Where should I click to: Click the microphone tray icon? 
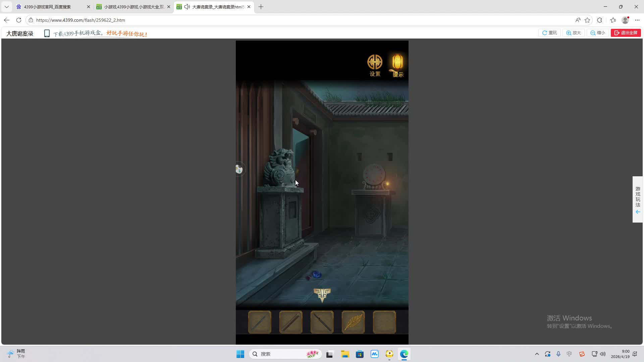pyautogui.click(x=558, y=354)
